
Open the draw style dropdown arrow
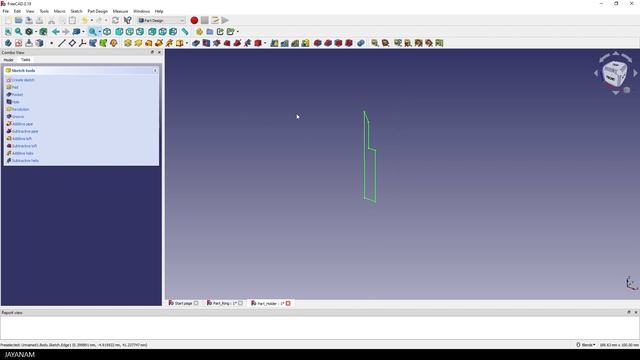coord(36,32)
